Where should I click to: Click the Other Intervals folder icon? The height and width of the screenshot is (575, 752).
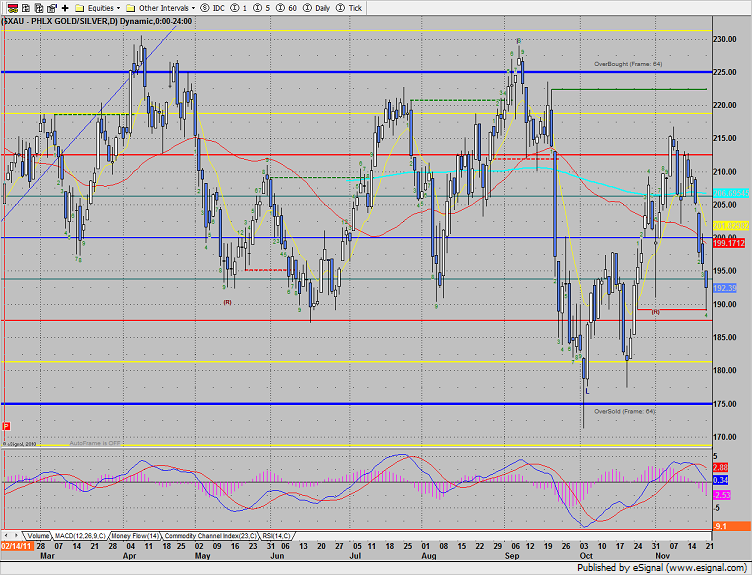pos(130,8)
